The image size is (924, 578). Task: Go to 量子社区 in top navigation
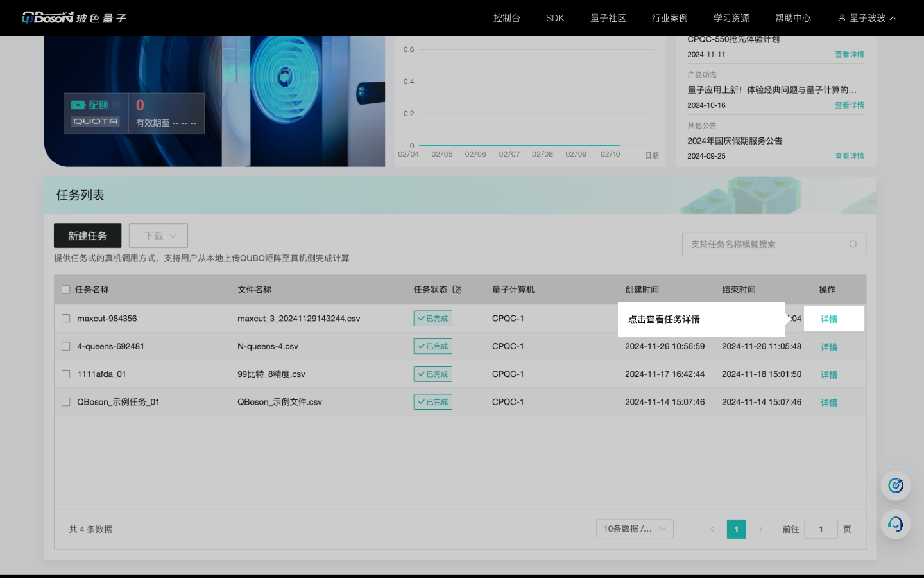[x=608, y=18]
